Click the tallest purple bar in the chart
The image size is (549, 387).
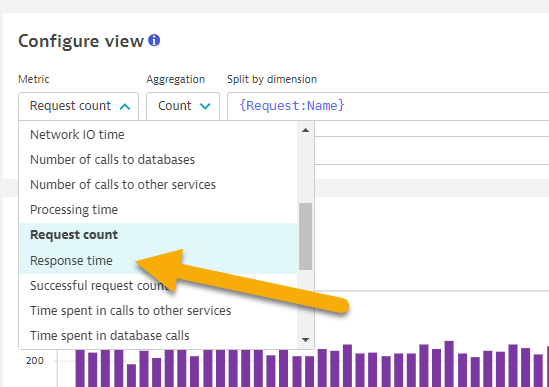point(449,364)
